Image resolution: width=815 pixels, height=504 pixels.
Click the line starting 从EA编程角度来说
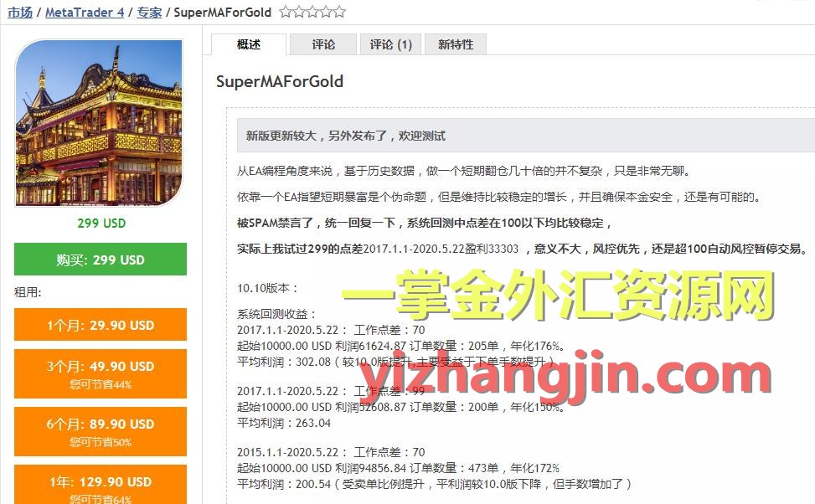click(464, 171)
